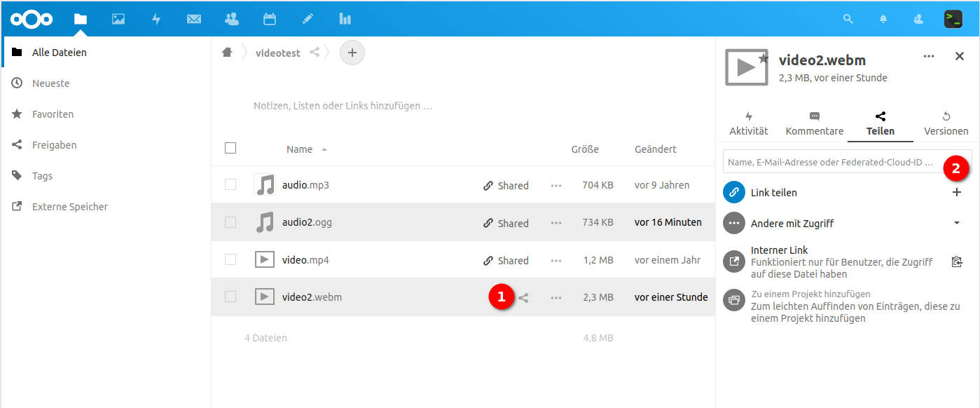The image size is (980, 408).
Task: Tick the checkbox for audio.mp3
Action: [230, 185]
